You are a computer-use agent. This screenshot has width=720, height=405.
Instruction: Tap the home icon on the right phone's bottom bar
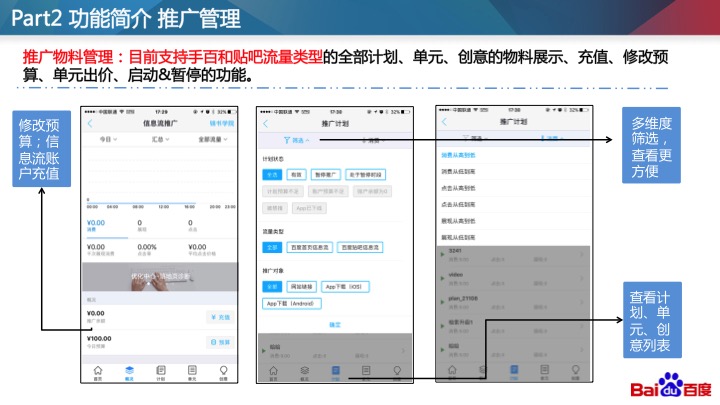pos(452,371)
